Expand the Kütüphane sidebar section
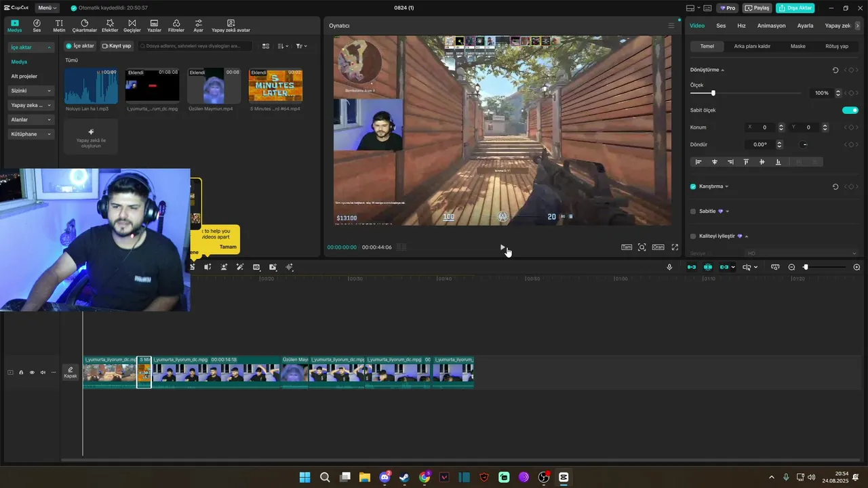Viewport: 868px width, 488px height. click(x=31, y=134)
